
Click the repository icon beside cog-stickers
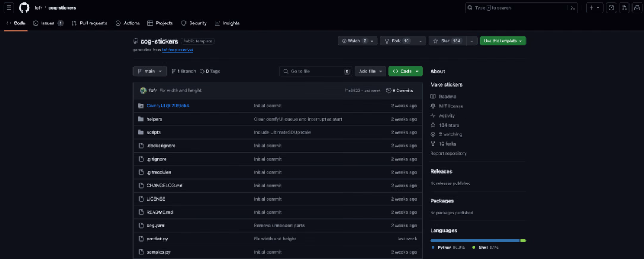click(135, 41)
